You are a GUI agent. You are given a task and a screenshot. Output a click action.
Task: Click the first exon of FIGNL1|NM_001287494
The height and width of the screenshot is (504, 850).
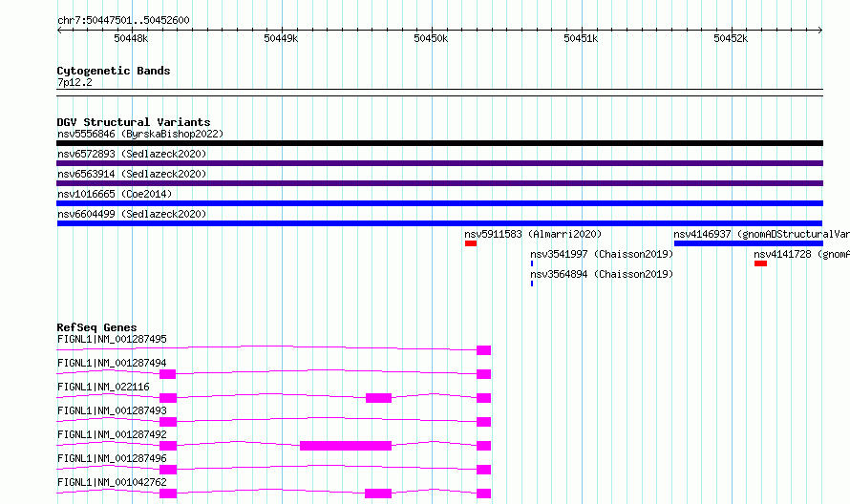pyautogui.click(x=167, y=374)
